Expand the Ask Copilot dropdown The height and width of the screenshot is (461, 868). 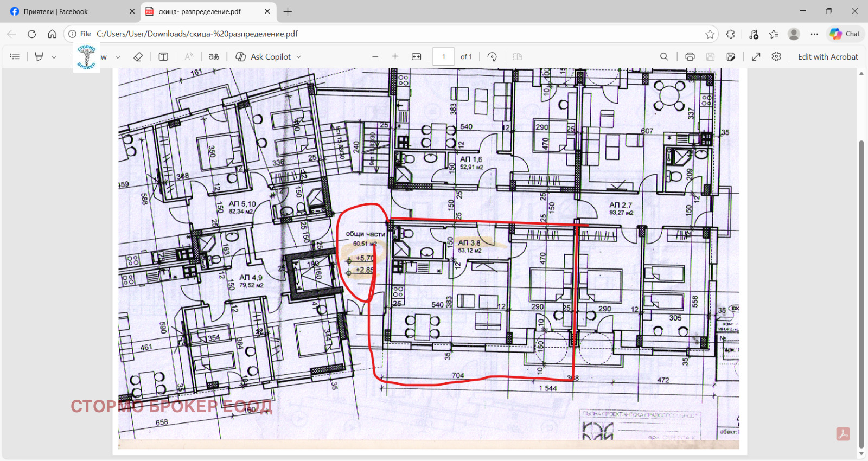click(298, 57)
